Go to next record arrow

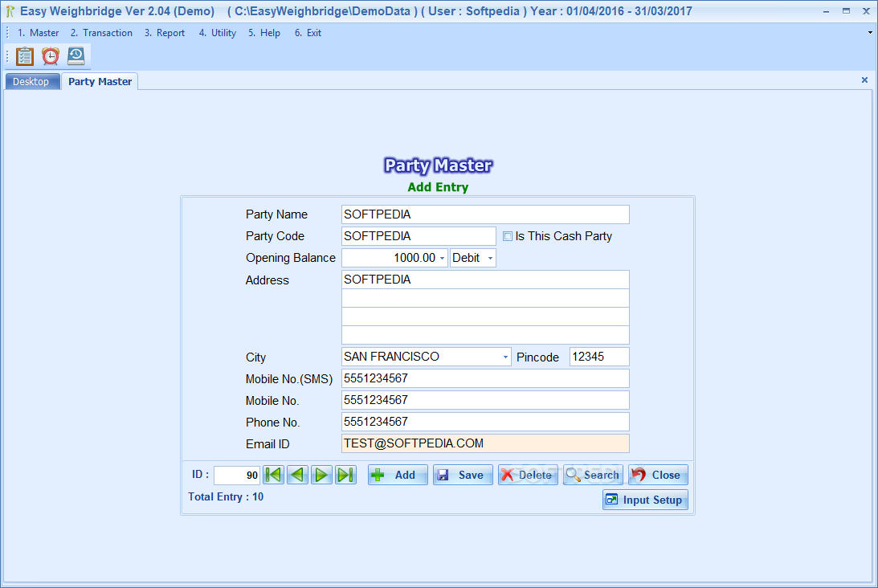pos(322,475)
